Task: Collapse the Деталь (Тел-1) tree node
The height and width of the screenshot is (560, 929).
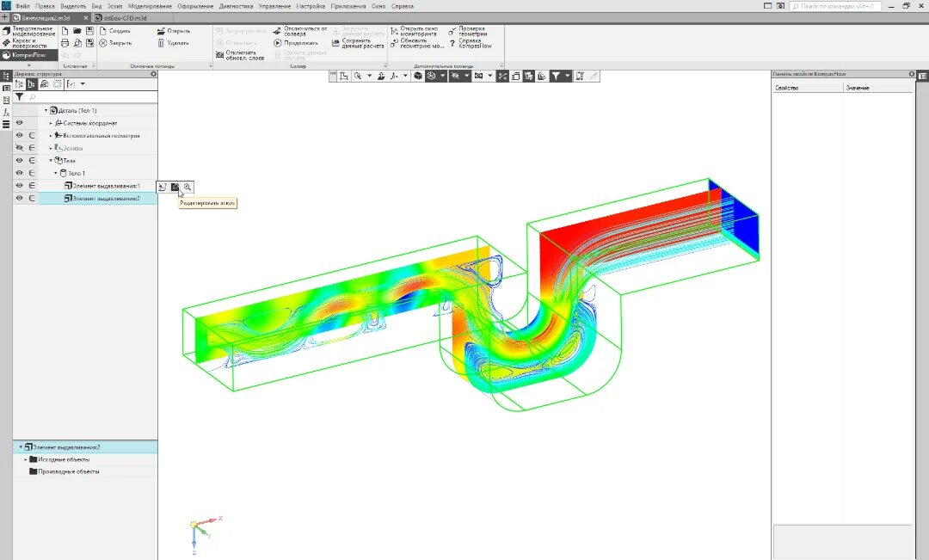Action: coord(46,110)
